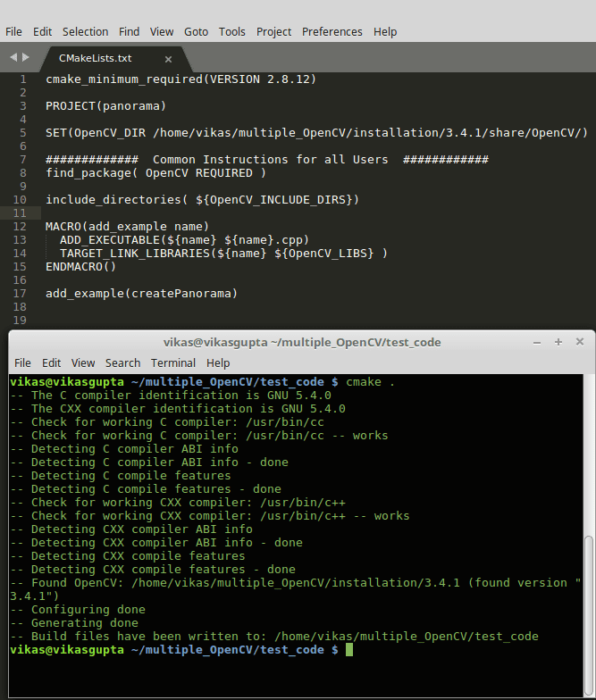596x700 pixels.
Task: Click add_example(createPanorama) line
Action: tap(141, 293)
